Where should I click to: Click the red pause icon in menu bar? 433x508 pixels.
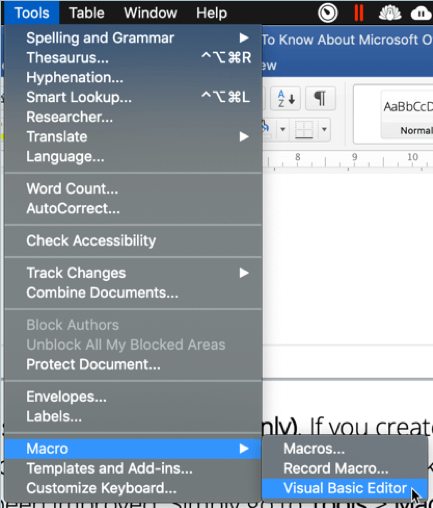tap(359, 13)
